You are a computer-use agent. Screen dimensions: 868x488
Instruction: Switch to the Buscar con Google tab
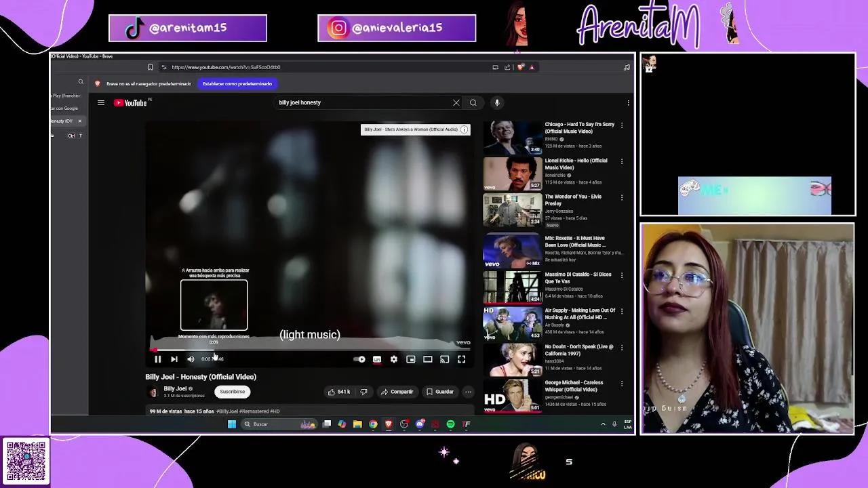click(66, 108)
